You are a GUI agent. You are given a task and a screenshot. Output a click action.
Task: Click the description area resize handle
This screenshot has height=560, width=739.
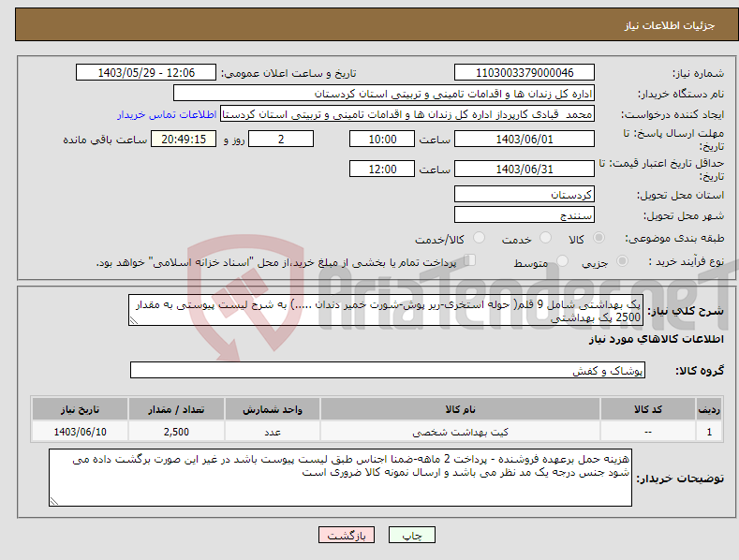(133, 321)
